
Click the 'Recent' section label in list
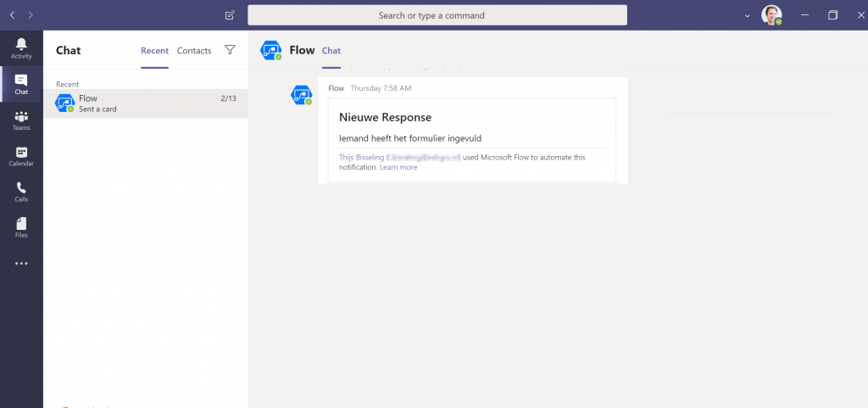[x=67, y=84]
